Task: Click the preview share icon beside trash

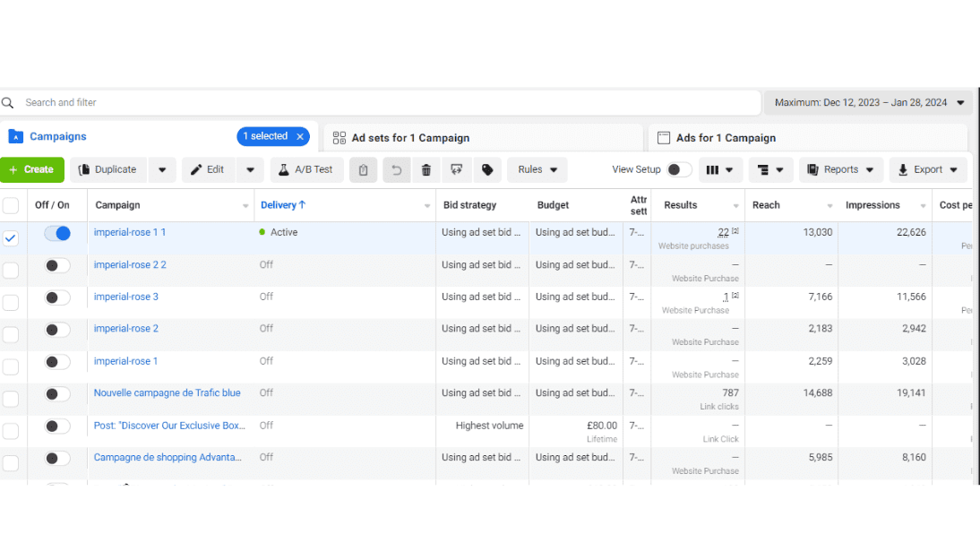Action: tap(457, 170)
